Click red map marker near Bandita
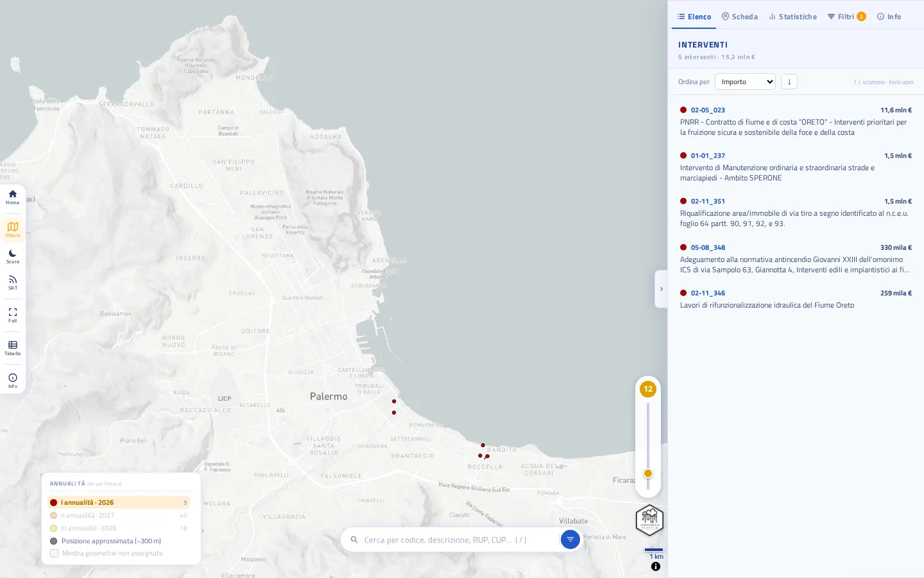The height and width of the screenshot is (578, 924). pyautogui.click(x=483, y=445)
